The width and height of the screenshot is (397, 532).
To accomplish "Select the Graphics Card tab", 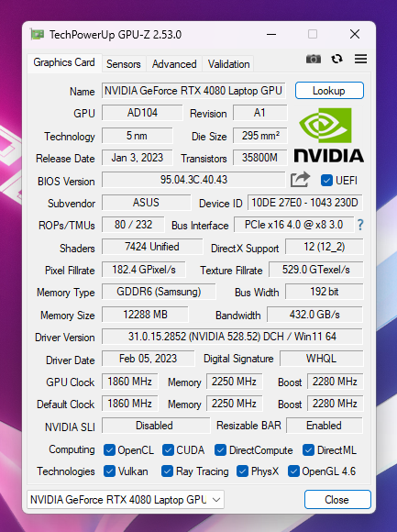I will [64, 62].
